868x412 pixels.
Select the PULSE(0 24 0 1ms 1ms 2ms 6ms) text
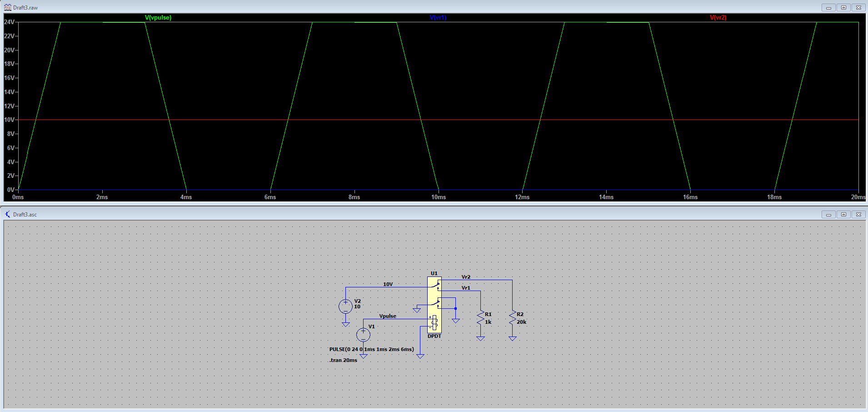point(371,349)
